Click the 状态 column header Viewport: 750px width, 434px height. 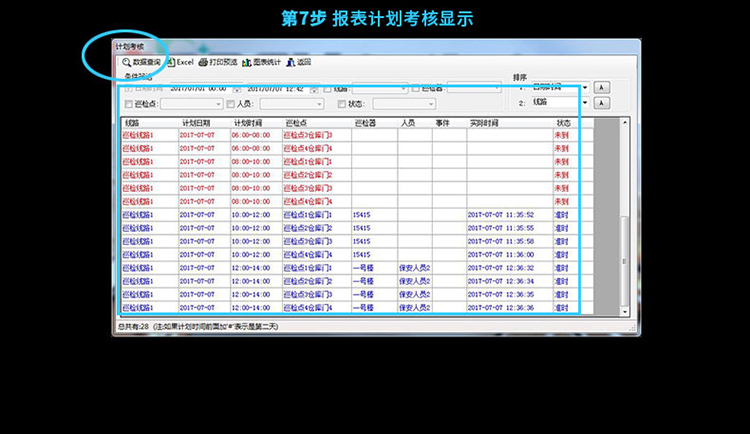564,123
